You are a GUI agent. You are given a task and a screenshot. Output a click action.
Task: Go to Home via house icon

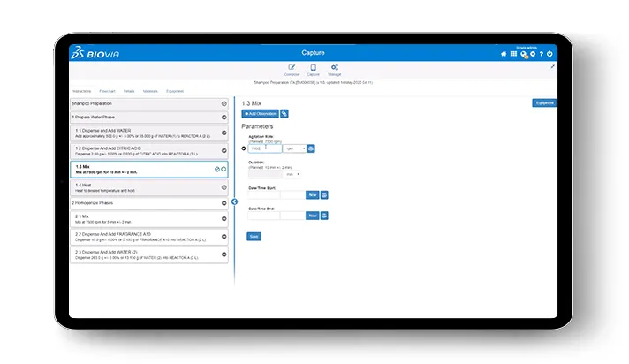pyautogui.click(x=504, y=54)
